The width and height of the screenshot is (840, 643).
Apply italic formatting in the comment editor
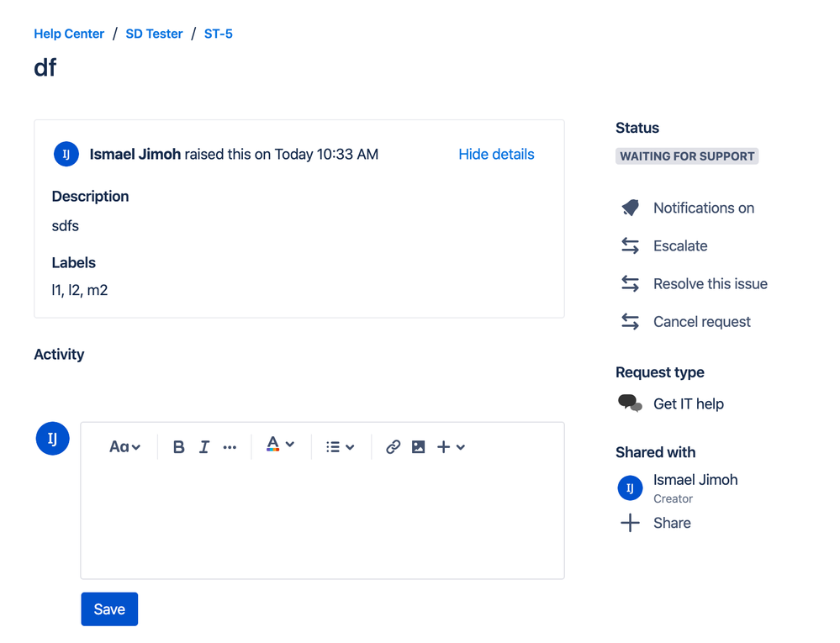click(203, 446)
